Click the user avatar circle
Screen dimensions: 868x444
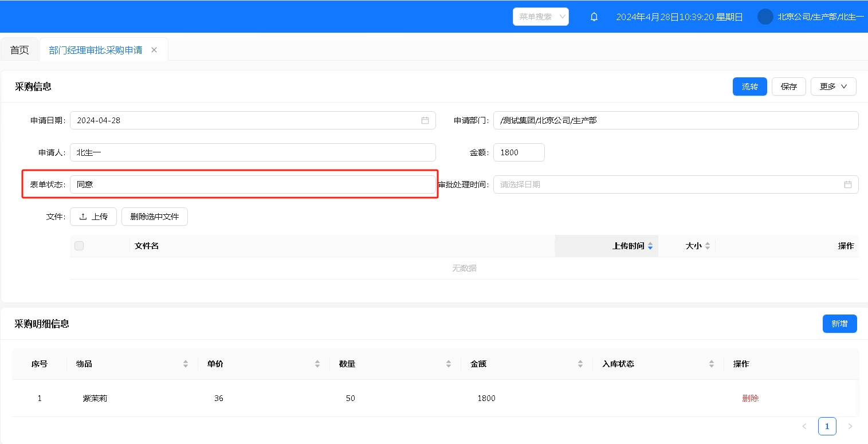tap(765, 17)
